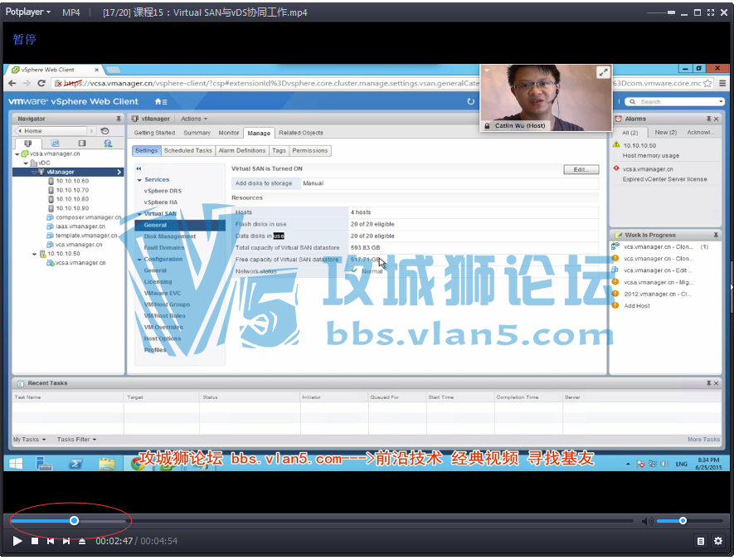
Task: Open PowerShell from the taskbar
Action: (x=75, y=464)
